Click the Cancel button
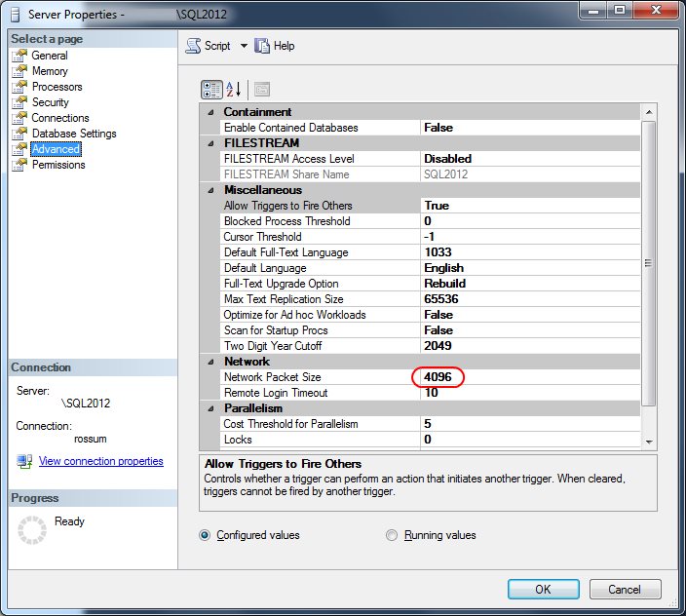 (625, 590)
